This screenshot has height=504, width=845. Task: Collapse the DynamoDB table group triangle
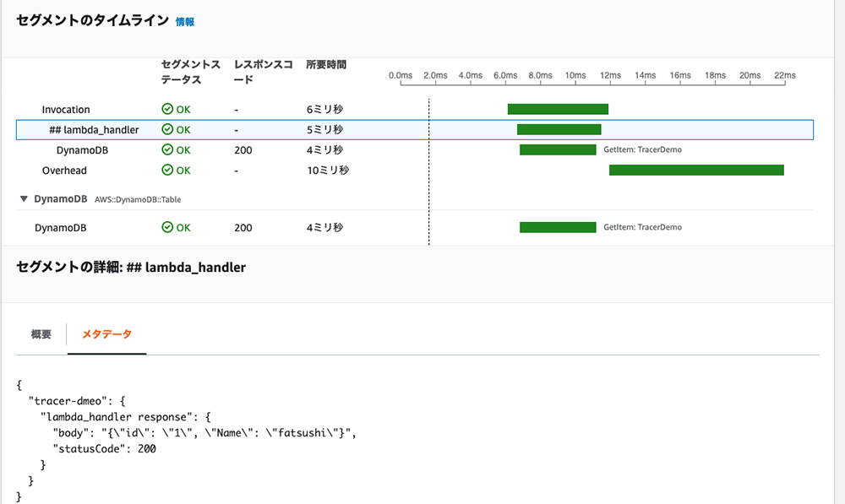(24, 198)
